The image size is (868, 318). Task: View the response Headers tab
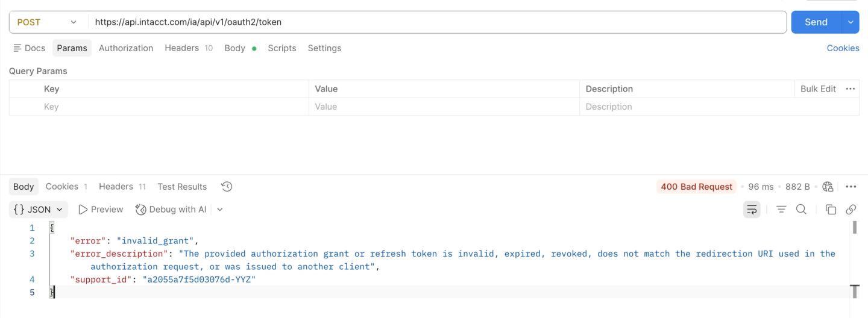click(x=122, y=187)
